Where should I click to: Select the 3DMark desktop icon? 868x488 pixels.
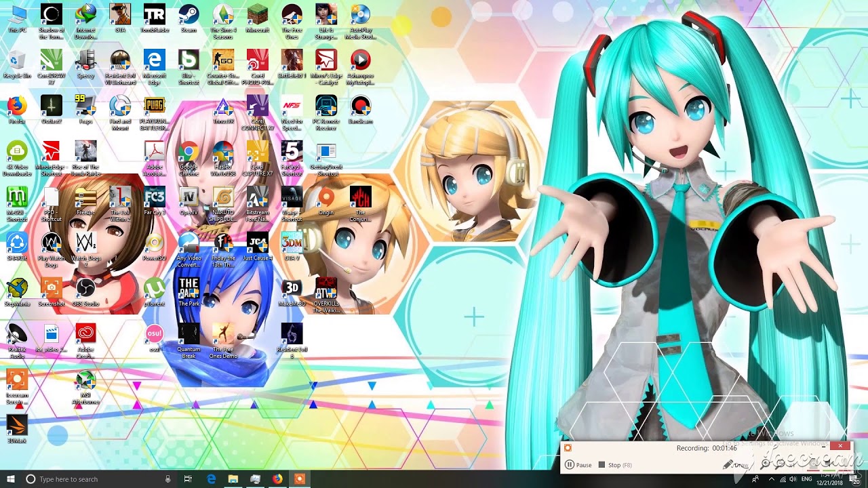coord(17,429)
